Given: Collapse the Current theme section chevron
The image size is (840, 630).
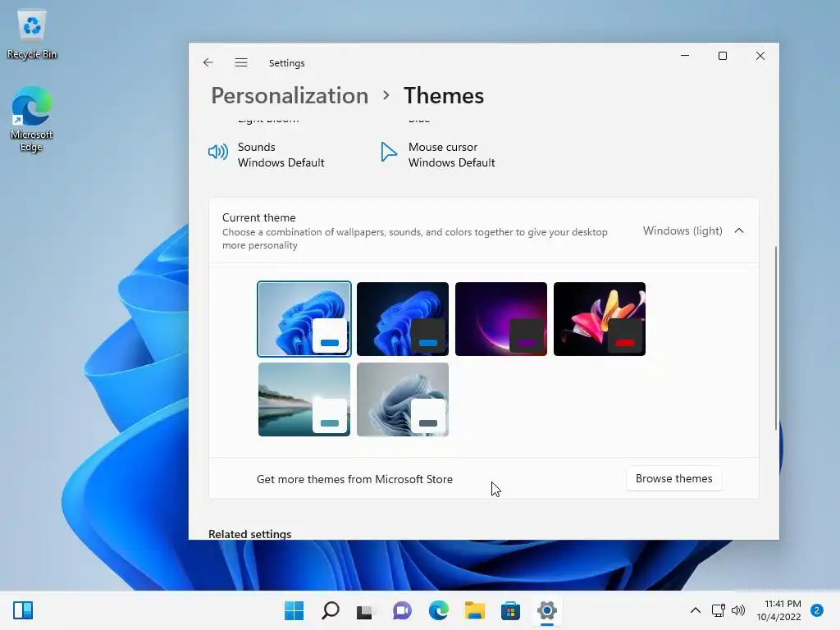Looking at the screenshot, I should (739, 231).
